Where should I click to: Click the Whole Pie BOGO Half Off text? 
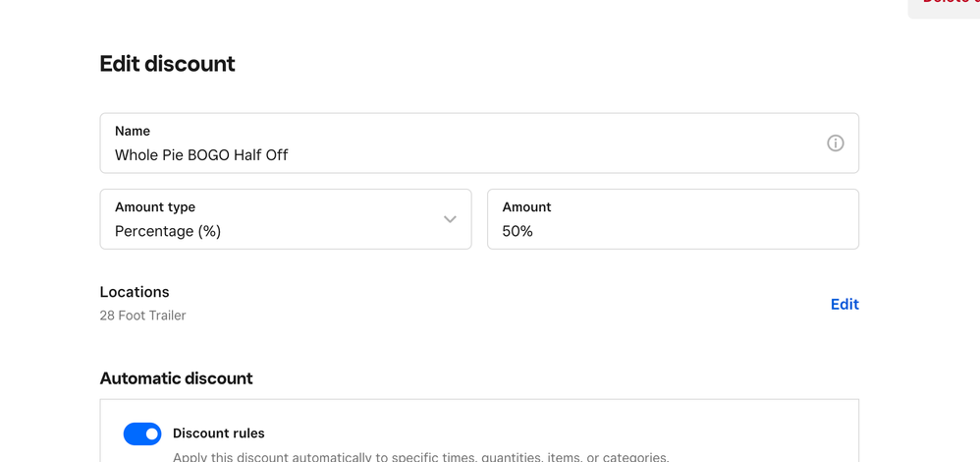(x=201, y=155)
